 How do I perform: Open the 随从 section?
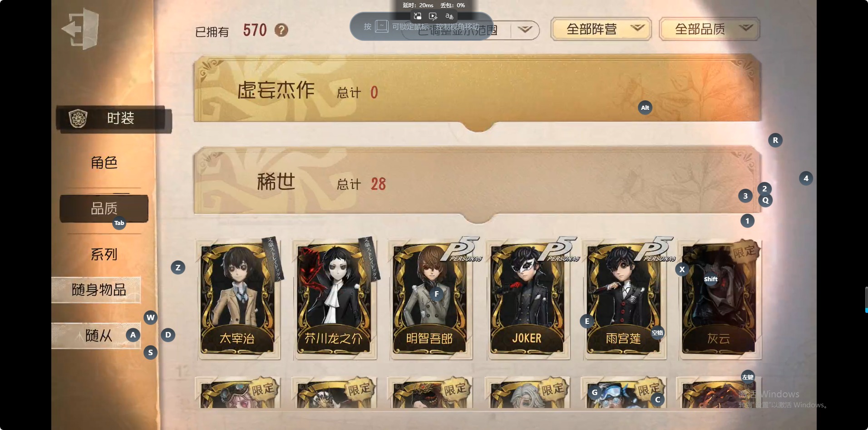coord(98,336)
